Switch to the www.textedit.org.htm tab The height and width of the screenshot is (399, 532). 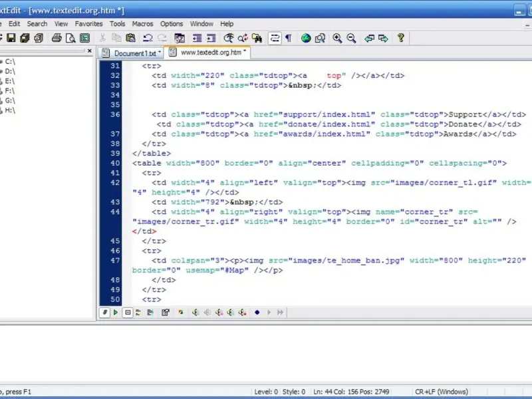tap(207, 53)
